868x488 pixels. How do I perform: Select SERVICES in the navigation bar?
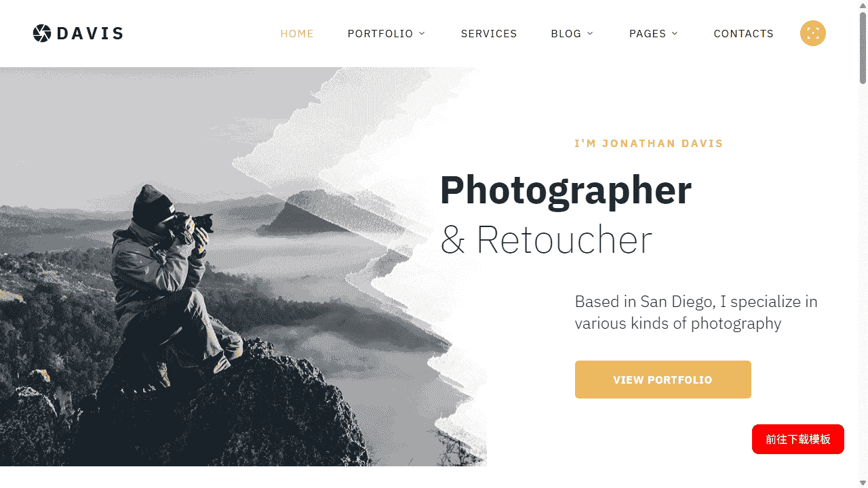pyautogui.click(x=489, y=33)
